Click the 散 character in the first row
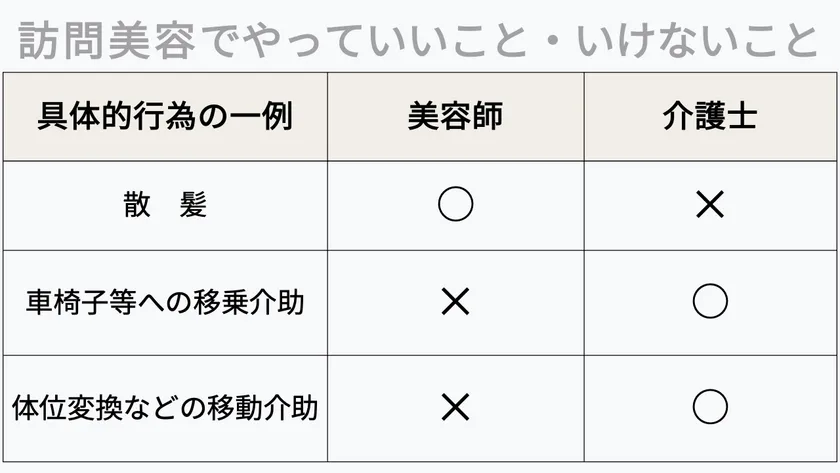840x473 pixels. (x=137, y=205)
